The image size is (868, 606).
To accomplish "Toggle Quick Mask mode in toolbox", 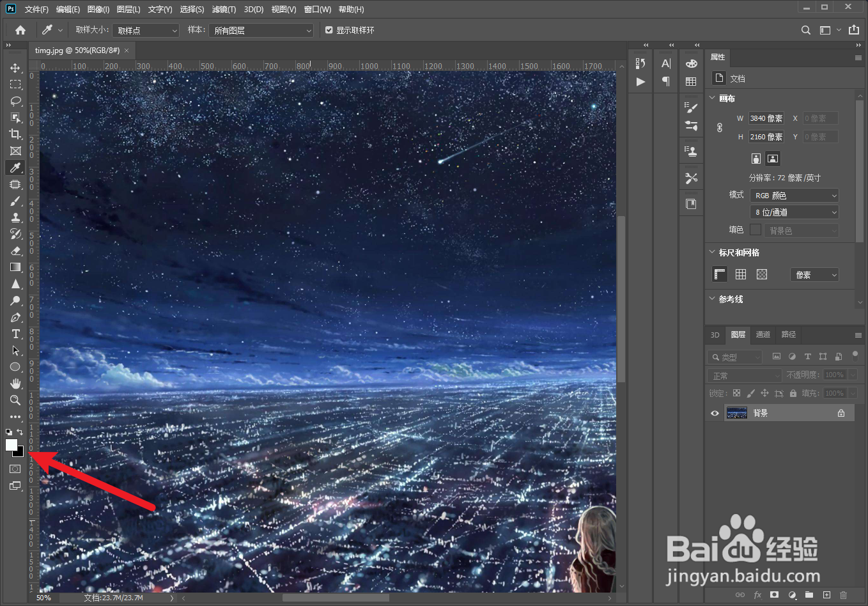I will (15, 469).
